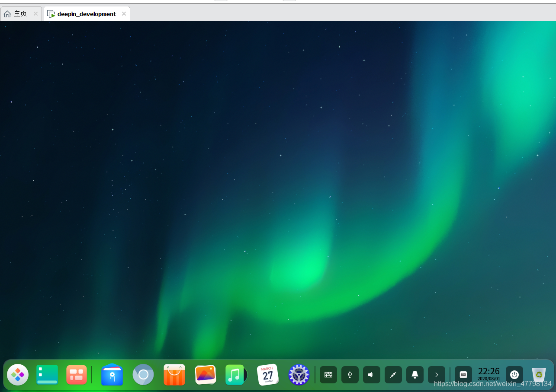
Task: Switch to the 主页 tab
Action: pos(20,14)
